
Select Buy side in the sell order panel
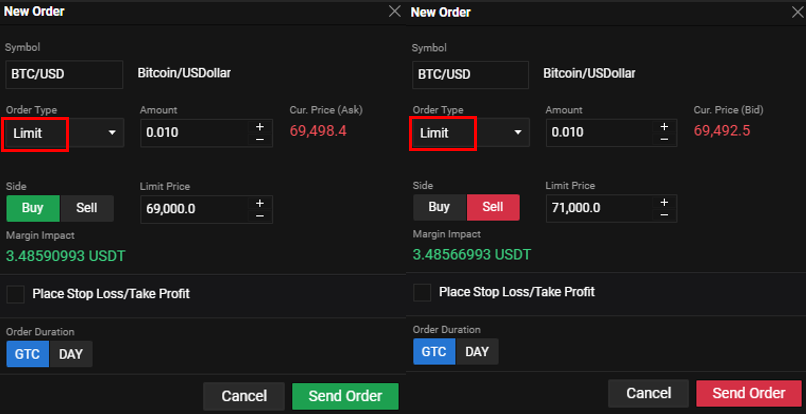click(x=439, y=207)
